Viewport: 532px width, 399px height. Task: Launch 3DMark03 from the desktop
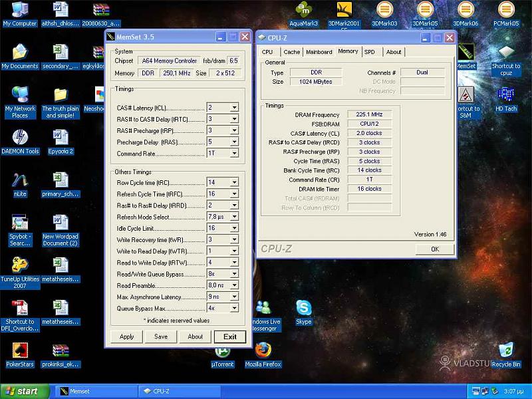coord(384,14)
